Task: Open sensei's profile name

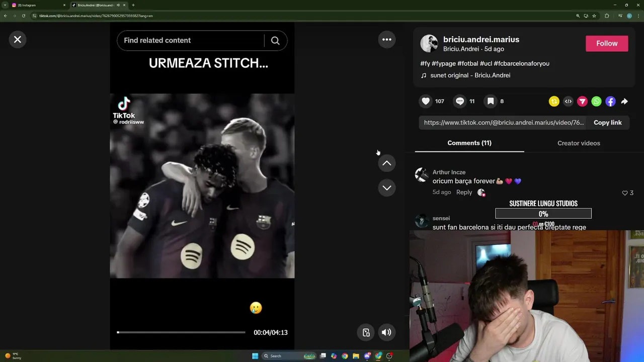Action: (441, 218)
